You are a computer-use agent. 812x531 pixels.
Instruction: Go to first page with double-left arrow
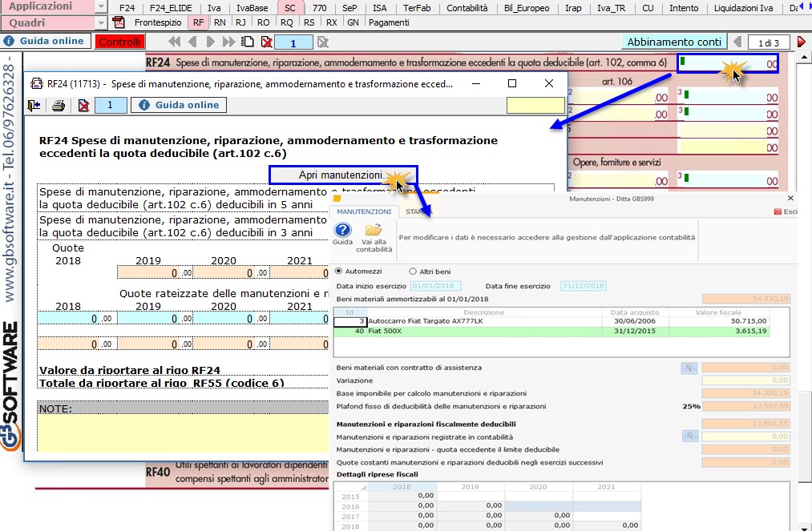coord(175,42)
